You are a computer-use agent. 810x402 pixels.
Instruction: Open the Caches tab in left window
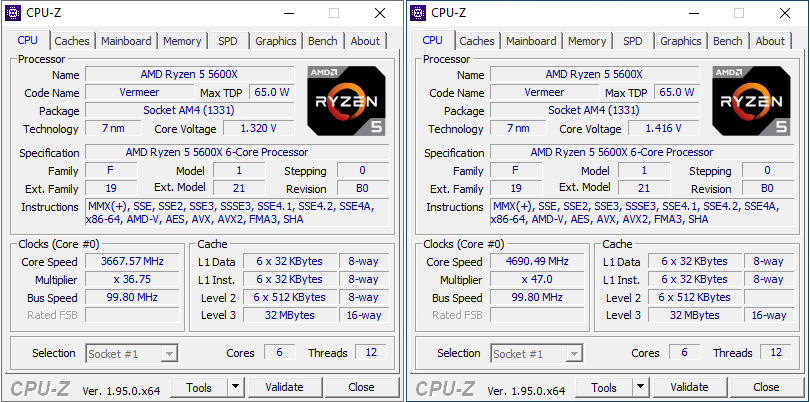tap(72, 41)
